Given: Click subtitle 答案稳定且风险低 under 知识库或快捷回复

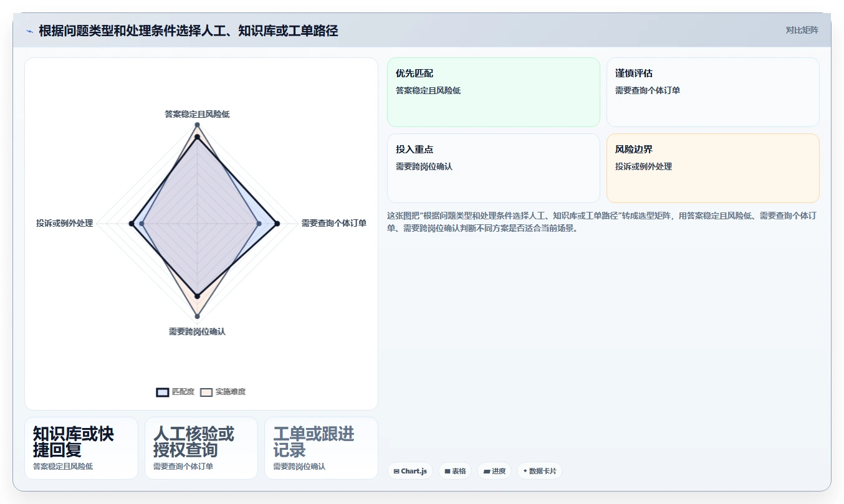Looking at the screenshot, I should [63, 466].
